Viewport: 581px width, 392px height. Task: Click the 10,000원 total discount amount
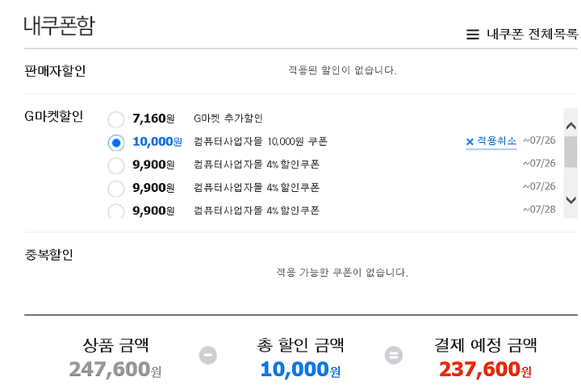300,369
